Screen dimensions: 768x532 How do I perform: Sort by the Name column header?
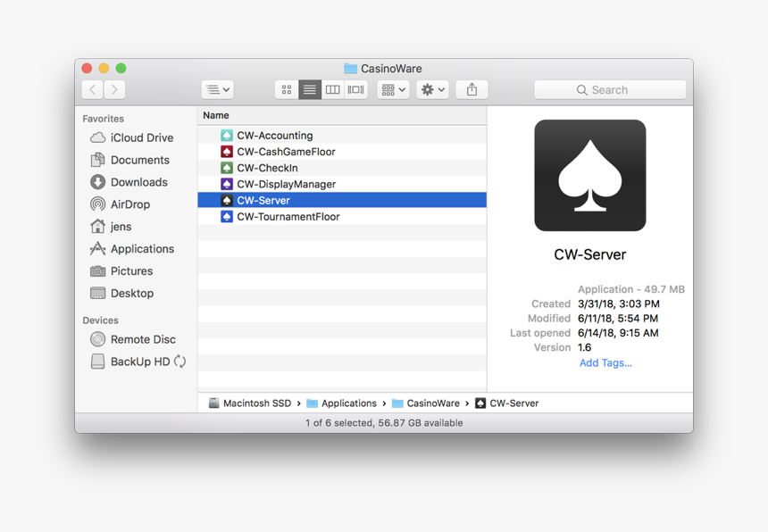click(342, 115)
